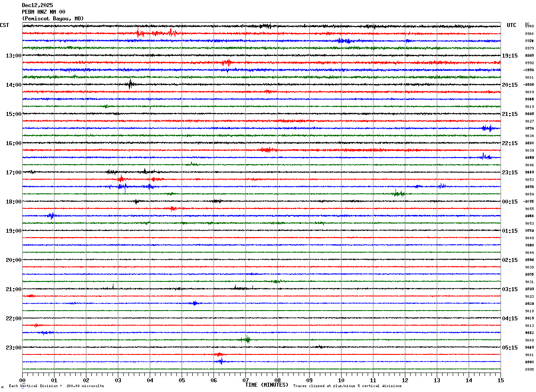Click DC offset value 9038
This screenshot has width=536, height=392.
[x=529, y=267]
